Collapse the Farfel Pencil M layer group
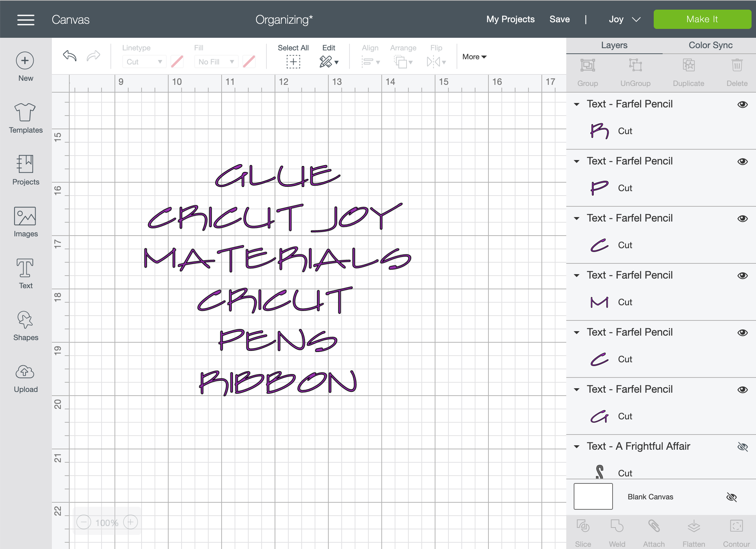The image size is (756, 549). click(x=577, y=276)
